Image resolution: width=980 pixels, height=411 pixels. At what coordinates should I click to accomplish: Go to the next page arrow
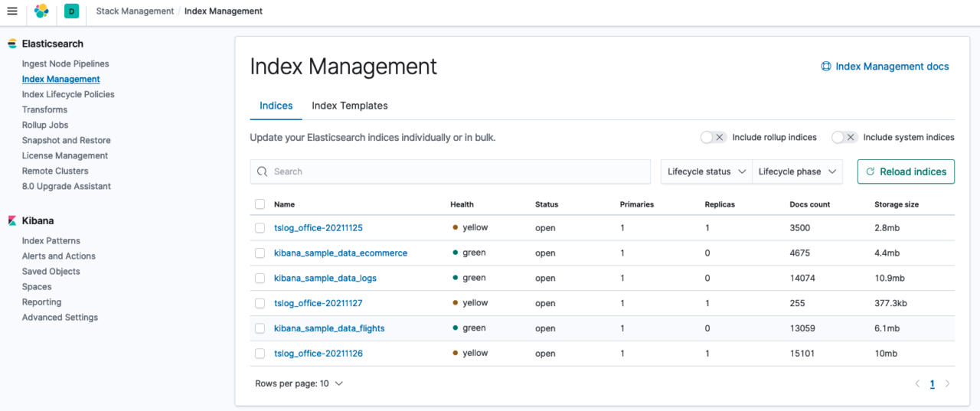[x=947, y=384]
